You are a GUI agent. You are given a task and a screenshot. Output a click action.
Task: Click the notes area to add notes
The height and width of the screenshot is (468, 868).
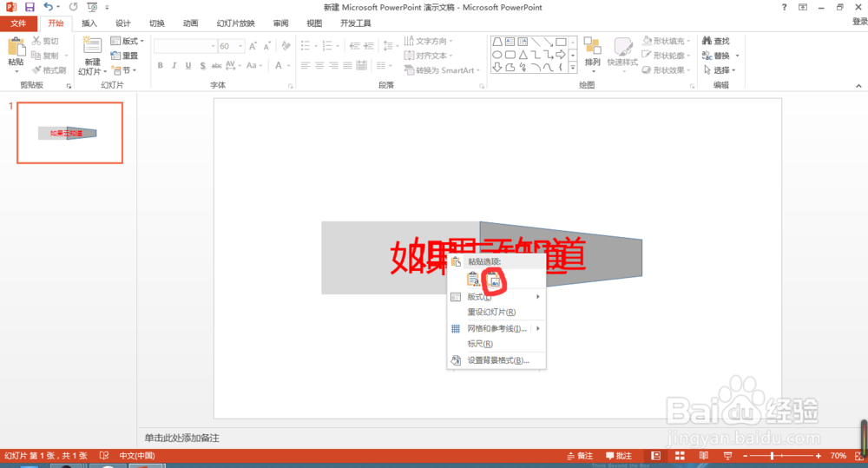[182, 438]
